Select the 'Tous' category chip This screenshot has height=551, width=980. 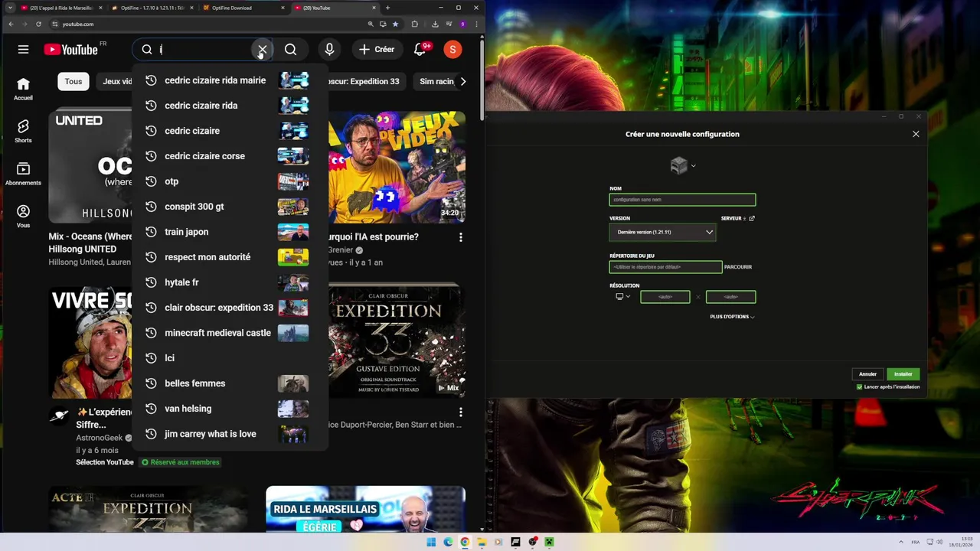click(73, 81)
